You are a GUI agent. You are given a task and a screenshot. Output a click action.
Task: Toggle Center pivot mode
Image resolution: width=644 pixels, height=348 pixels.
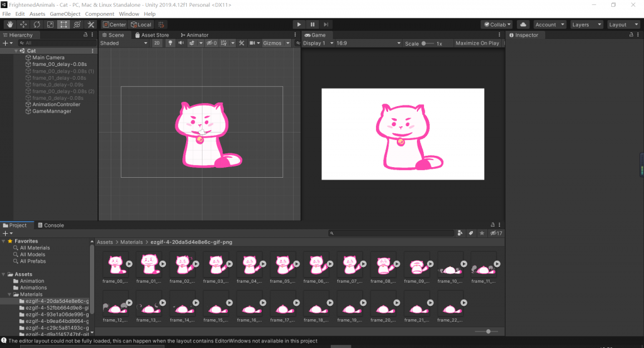pos(114,24)
